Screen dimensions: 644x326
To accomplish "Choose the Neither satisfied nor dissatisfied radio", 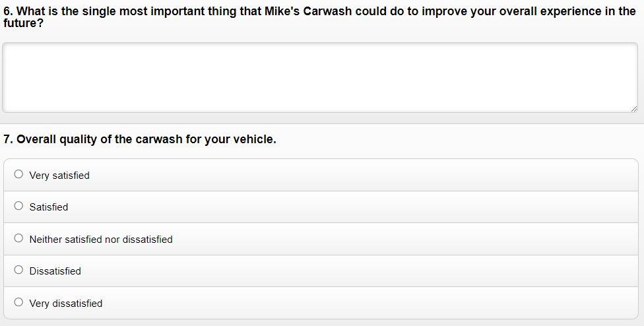I will 18,238.
